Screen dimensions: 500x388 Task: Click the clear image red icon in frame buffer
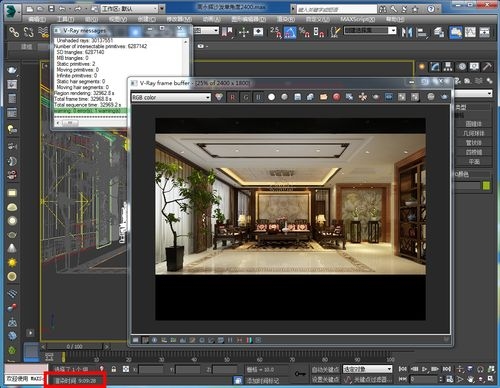click(x=336, y=97)
